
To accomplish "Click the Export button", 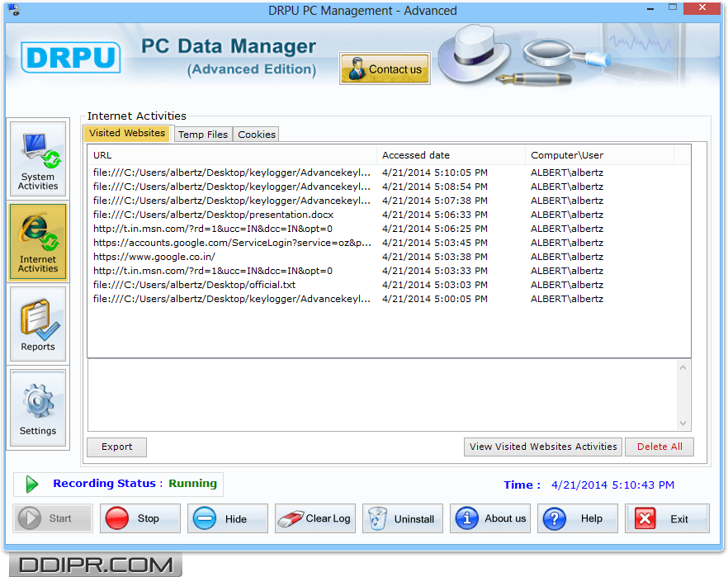I will pyautogui.click(x=116, y=447).
